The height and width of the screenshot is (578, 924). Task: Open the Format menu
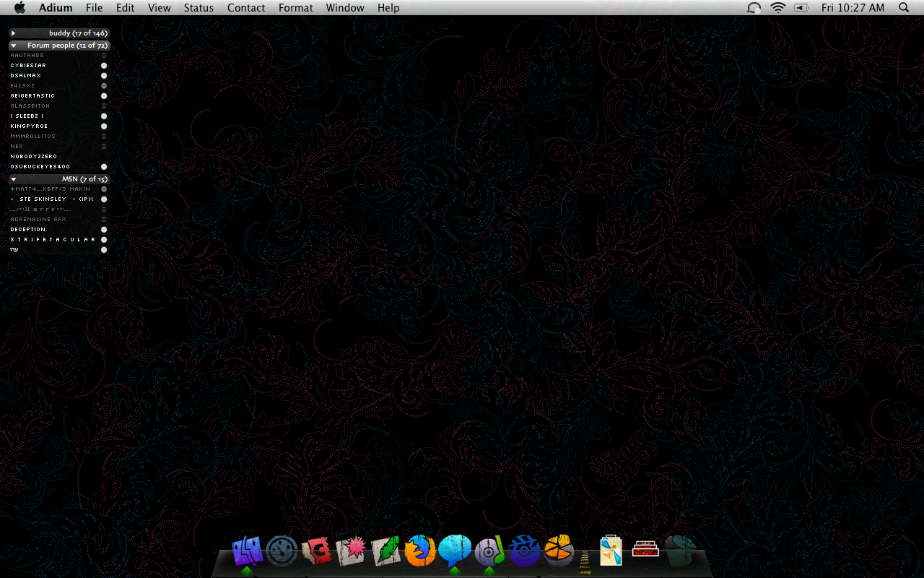point(296,7)
